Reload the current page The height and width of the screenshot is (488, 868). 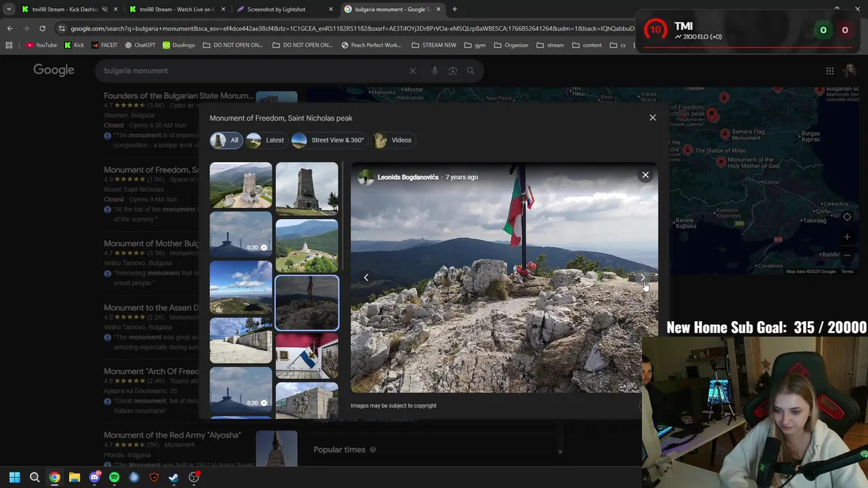42,28
